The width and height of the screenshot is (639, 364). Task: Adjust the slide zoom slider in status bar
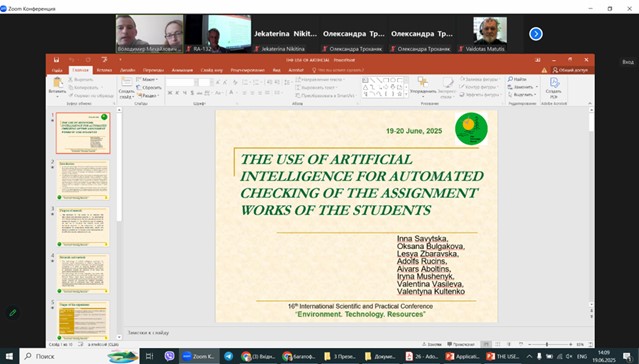pos(547,344)
